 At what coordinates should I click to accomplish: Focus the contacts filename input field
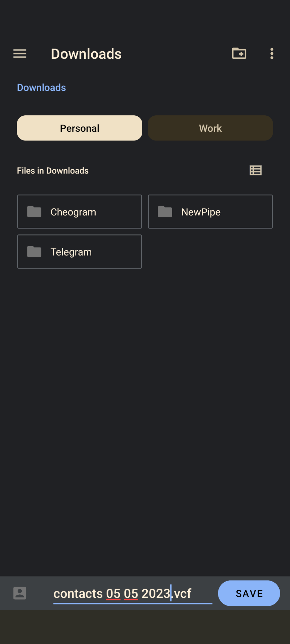click(x=133, y=593)
